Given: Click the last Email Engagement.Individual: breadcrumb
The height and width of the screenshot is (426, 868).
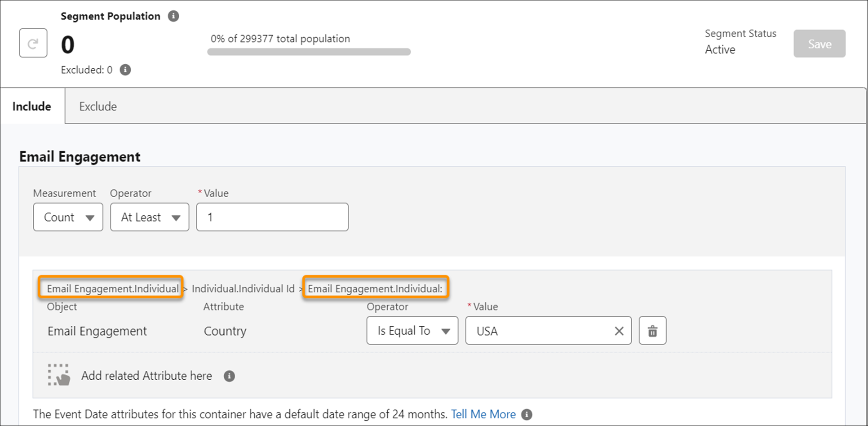Looking at the screenshot, I should (375, 288).
